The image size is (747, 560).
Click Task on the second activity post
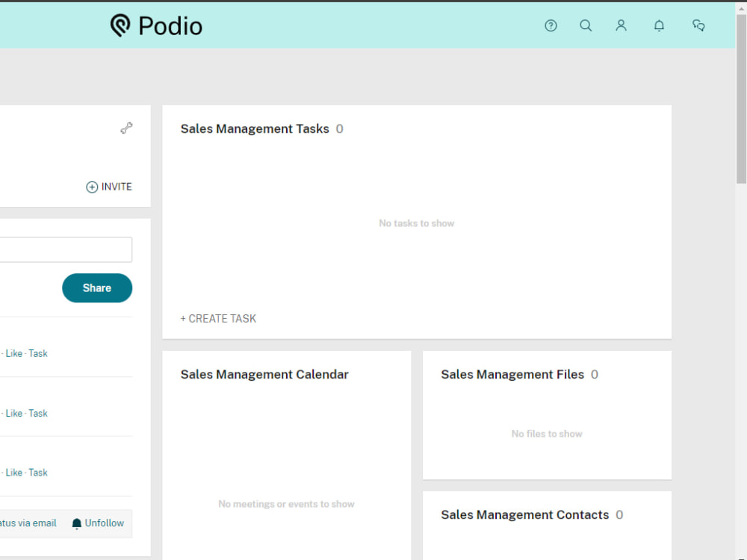[x=38, y=414]
